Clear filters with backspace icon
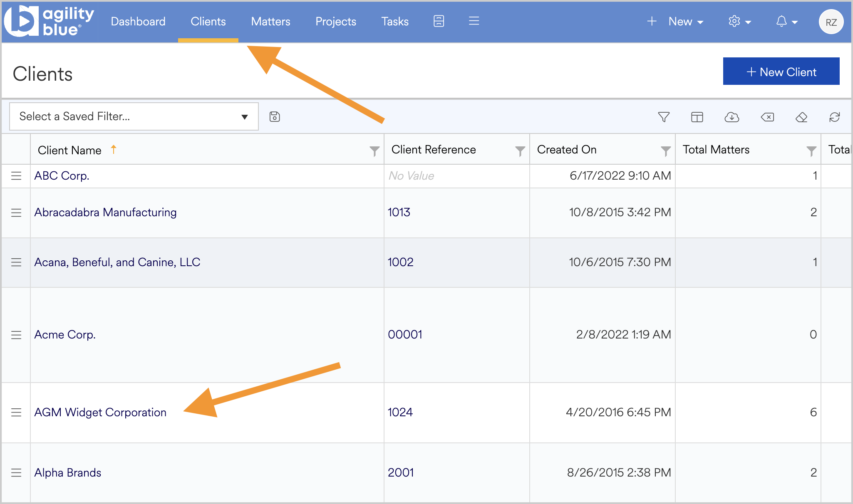Viewport: 853px width, 504px height. point(767,117)
